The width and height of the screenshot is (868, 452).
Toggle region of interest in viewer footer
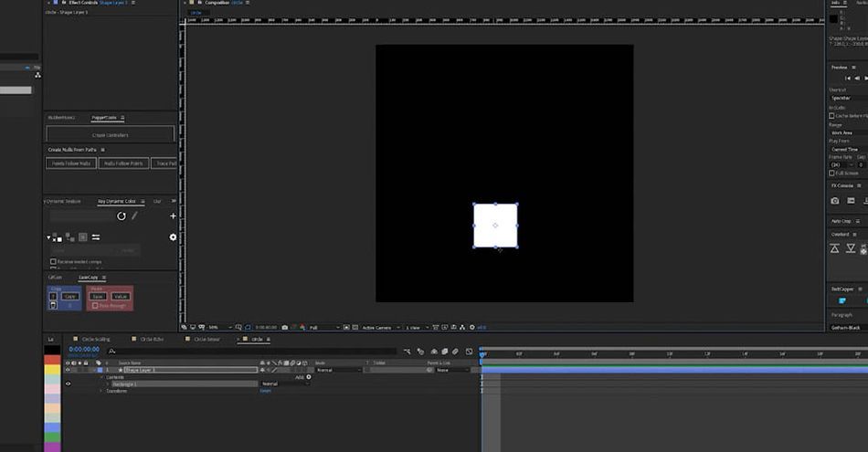346,328
